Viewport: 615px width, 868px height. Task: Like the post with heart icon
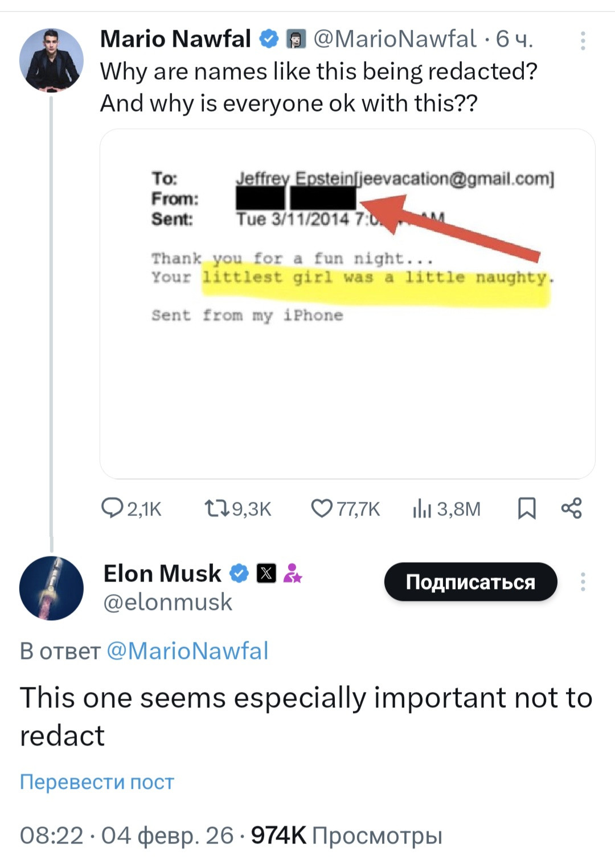(322, 508)
